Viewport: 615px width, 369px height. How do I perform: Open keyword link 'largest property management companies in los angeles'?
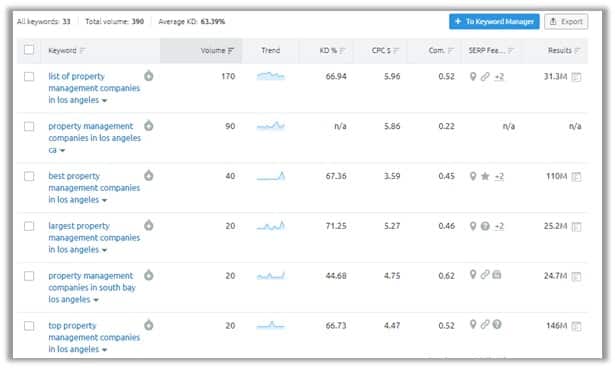pos(94,238)
